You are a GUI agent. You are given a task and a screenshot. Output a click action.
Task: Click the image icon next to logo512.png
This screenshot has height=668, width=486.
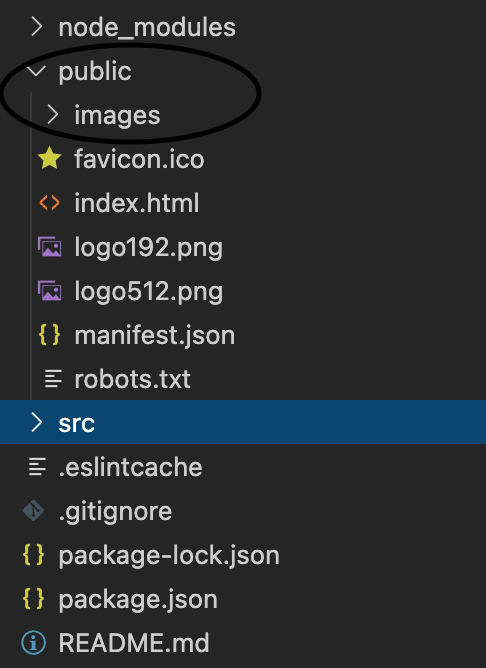(x=49, y=291)
